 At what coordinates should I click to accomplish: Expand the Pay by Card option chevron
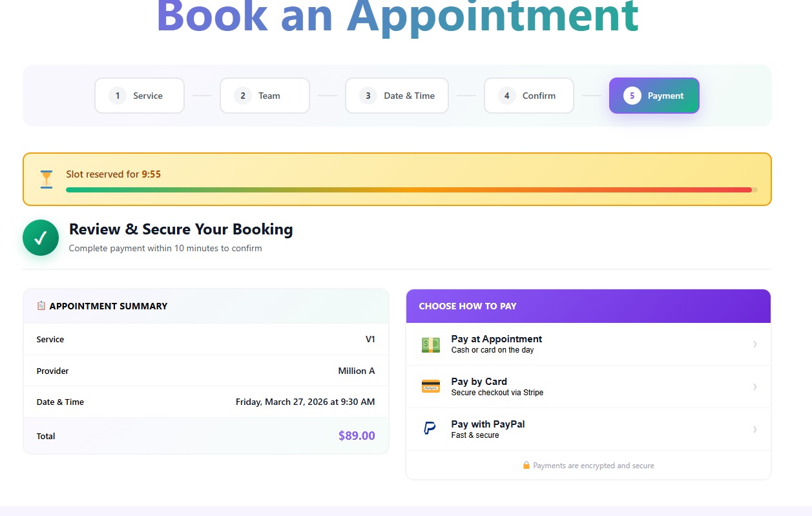(x=755, y=386)
